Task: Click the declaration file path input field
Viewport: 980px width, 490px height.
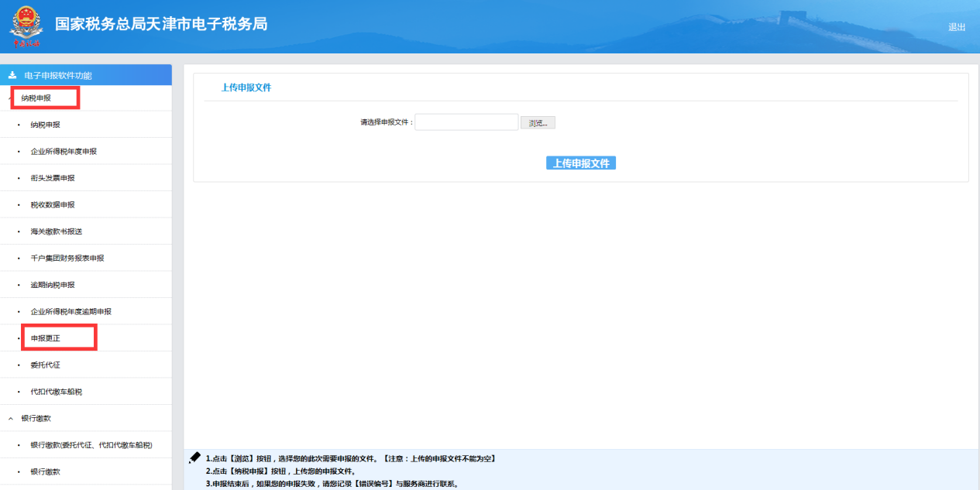Action: [466, 122]
